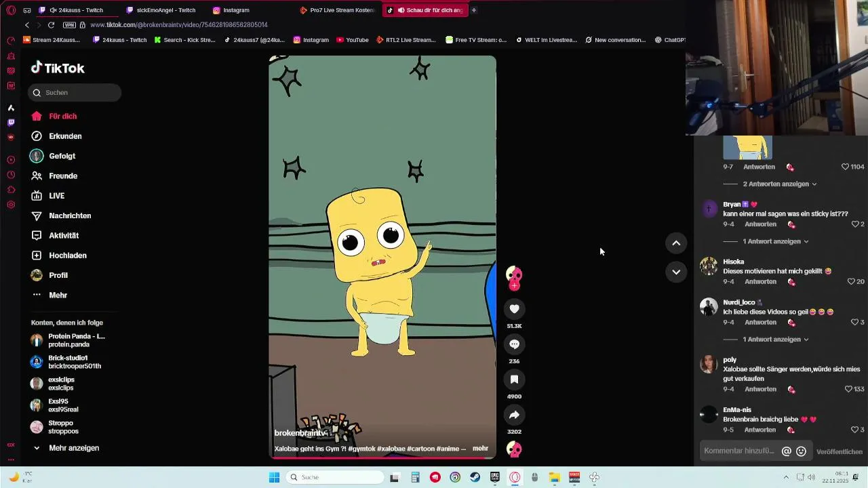This screenshot has height=488, width=868.
Task: Switch to Instagram browser tab
Action: coord(231,10)
